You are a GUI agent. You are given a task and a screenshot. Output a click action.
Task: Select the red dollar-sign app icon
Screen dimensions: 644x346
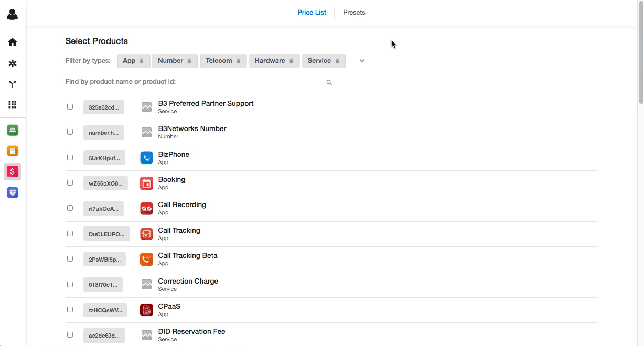click(13, 171)
